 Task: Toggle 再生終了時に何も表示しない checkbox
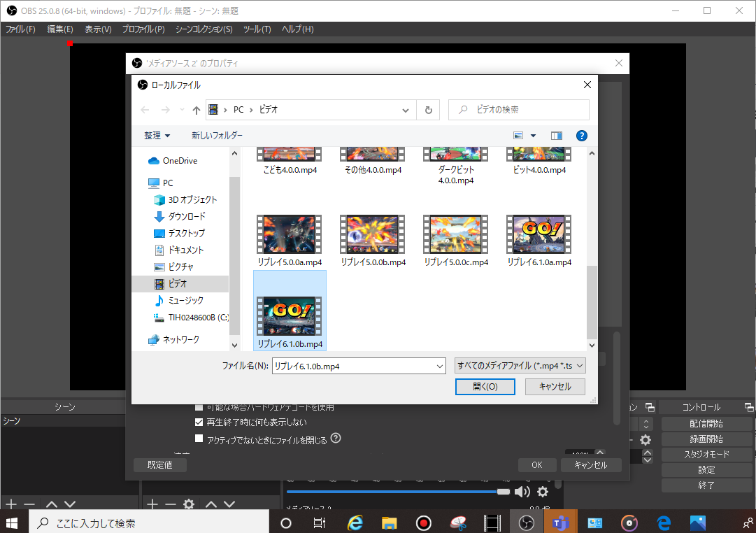[x=199, y=422]
